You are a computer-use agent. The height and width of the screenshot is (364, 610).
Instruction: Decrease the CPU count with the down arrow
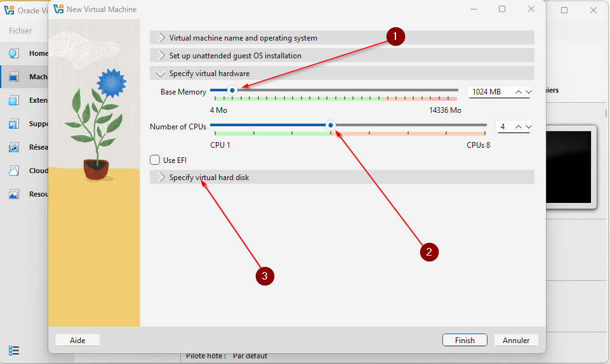click(528, 127)
